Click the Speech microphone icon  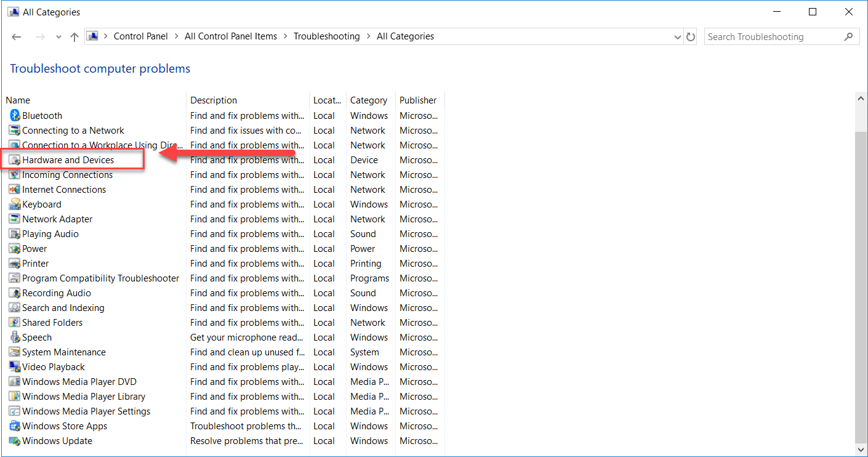(x=15, y=337)
